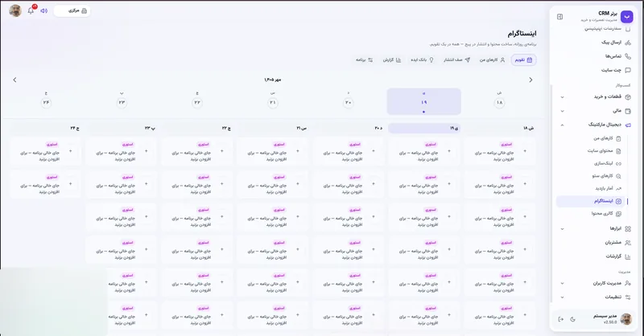
Task: Go to the next week arrow at left
Action: [x=14, y=80]
